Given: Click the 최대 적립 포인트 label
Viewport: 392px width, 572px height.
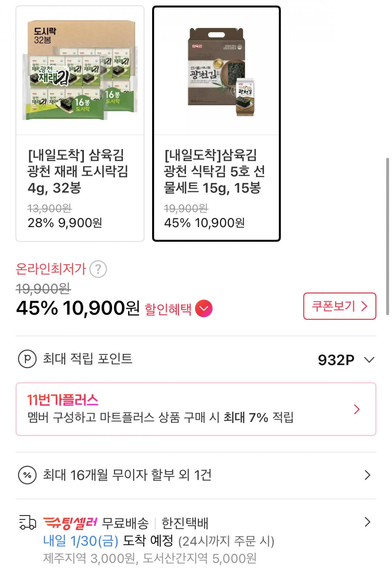Looking at the screenshot, I should tap(87, 359).
